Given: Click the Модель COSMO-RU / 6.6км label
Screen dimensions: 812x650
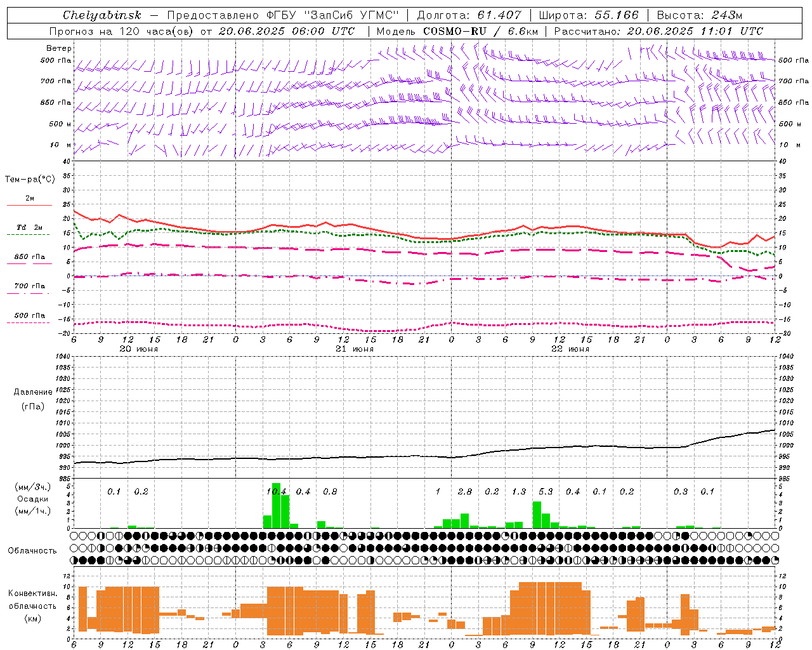Looking at the screenshot, I should click(457, 31).
